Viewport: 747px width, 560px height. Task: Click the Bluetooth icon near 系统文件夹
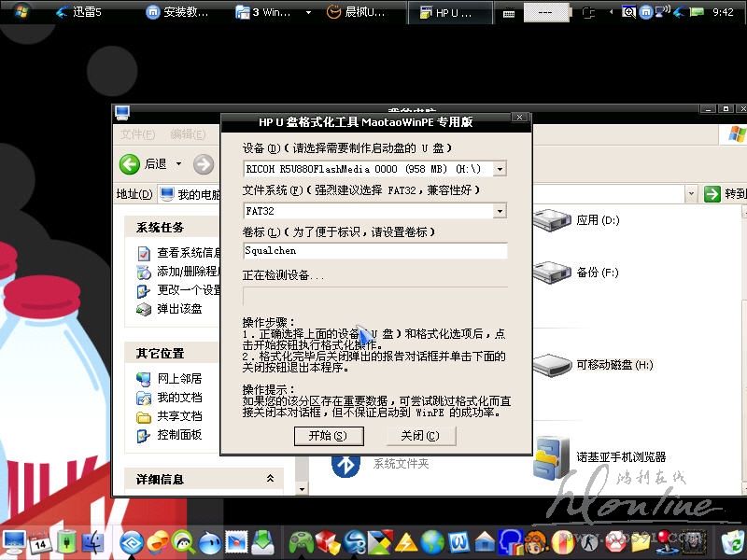click(347, 463)
